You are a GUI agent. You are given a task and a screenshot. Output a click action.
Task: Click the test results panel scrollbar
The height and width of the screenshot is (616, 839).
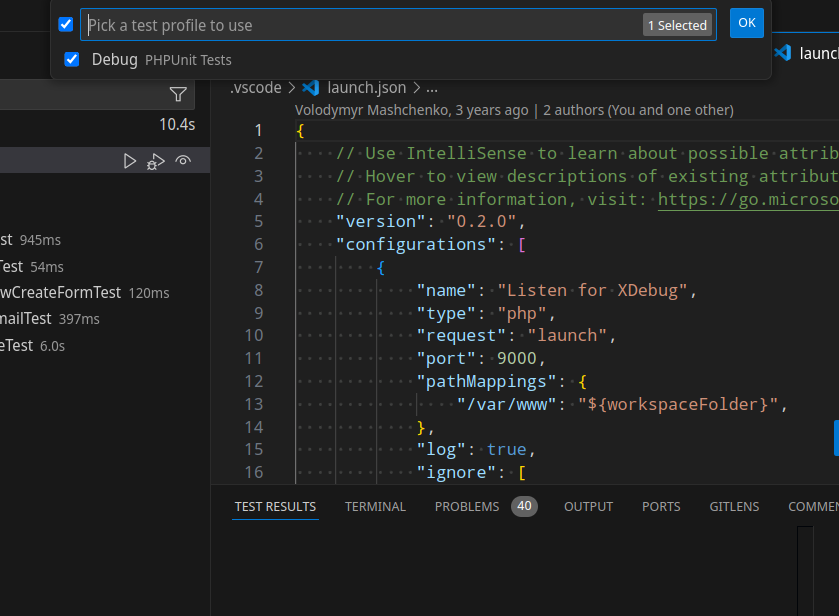point(805,570)
